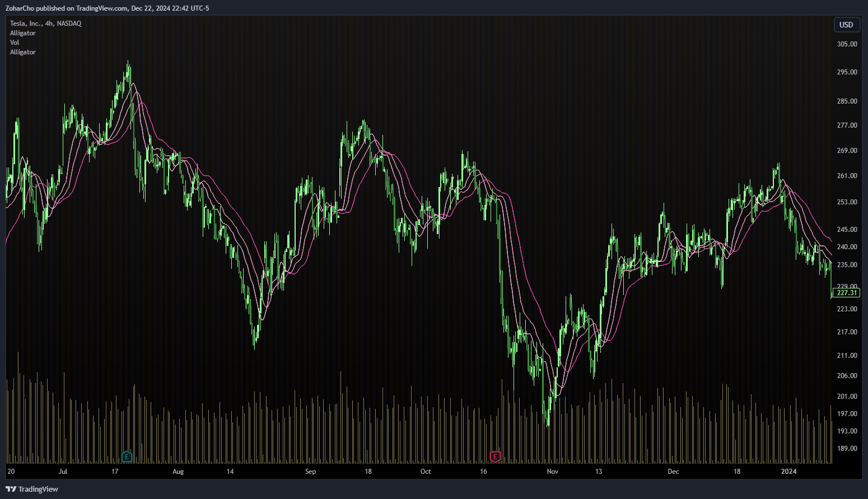Click the 193.00 price axis label

[847, 431]
